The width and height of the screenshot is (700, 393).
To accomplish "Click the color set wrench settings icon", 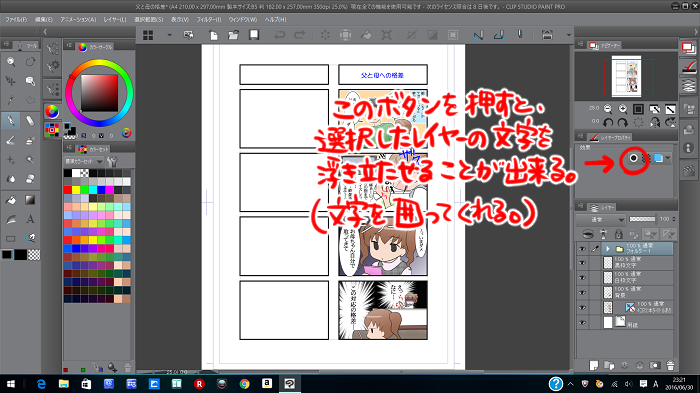I will click(x=112, y=161).
